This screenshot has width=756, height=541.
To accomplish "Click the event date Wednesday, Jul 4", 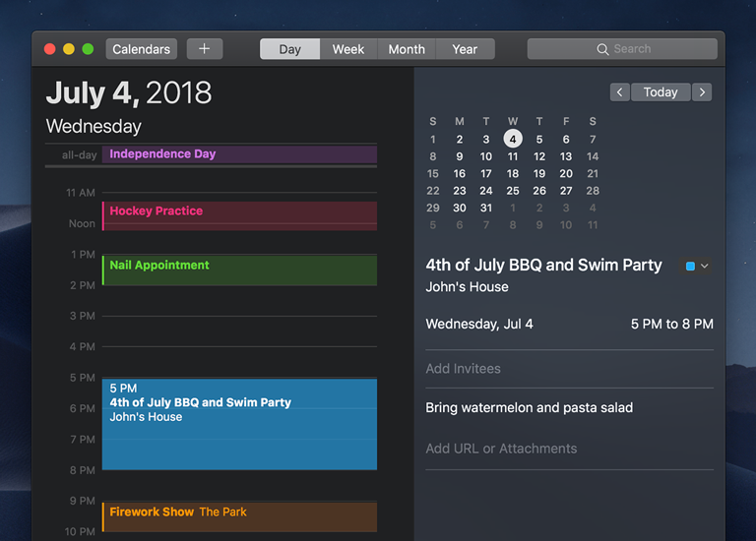I will (479, 324).
